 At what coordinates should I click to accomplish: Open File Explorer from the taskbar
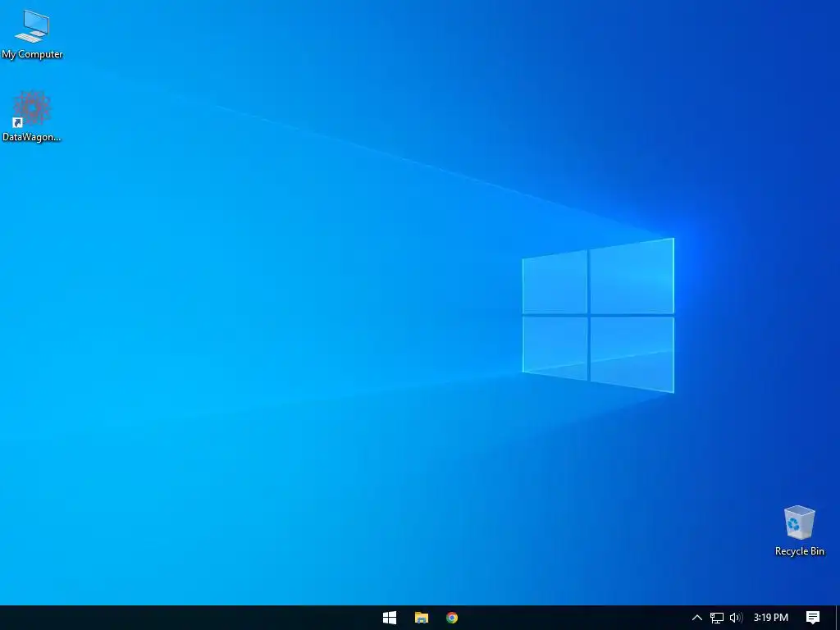pos(422,618)
